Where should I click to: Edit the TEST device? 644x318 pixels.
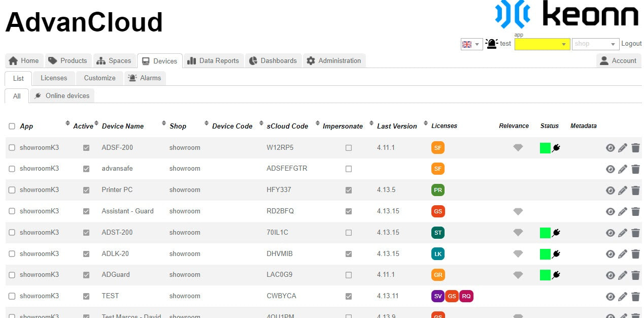[623, 297]
